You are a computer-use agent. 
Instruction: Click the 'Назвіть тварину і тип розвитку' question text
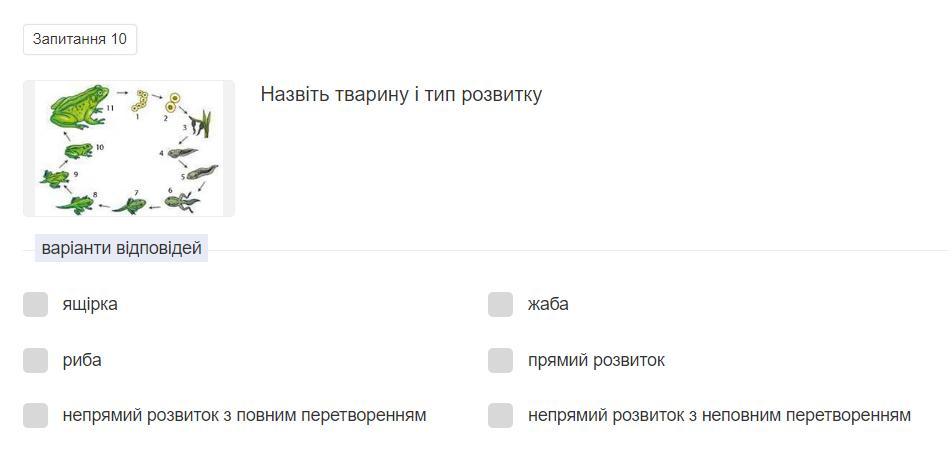(x=401, y=95)
